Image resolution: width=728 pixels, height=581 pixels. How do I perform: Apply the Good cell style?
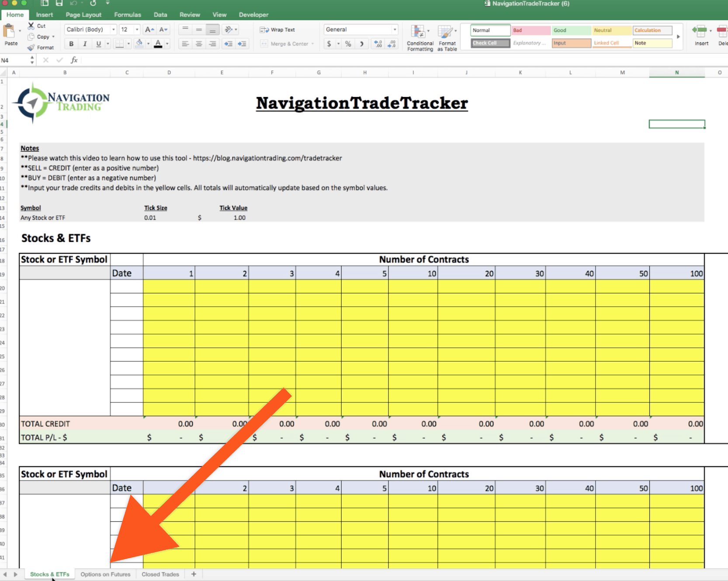(x=572, y=30)
